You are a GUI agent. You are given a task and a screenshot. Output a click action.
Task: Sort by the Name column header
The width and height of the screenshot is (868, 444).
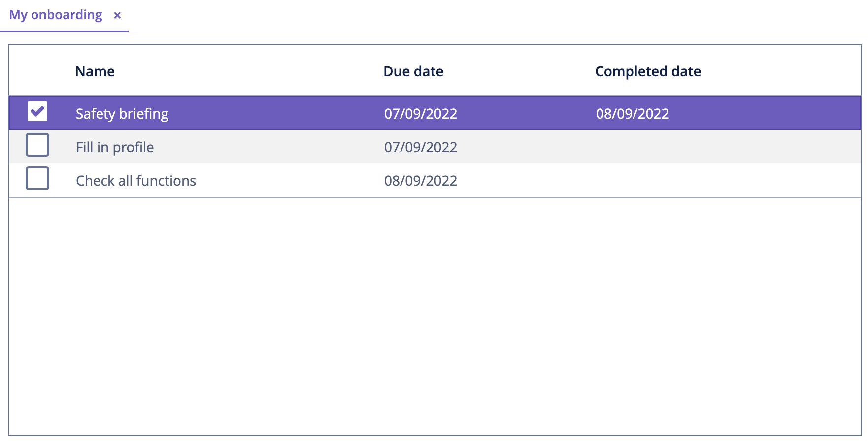tap(95, 71)
